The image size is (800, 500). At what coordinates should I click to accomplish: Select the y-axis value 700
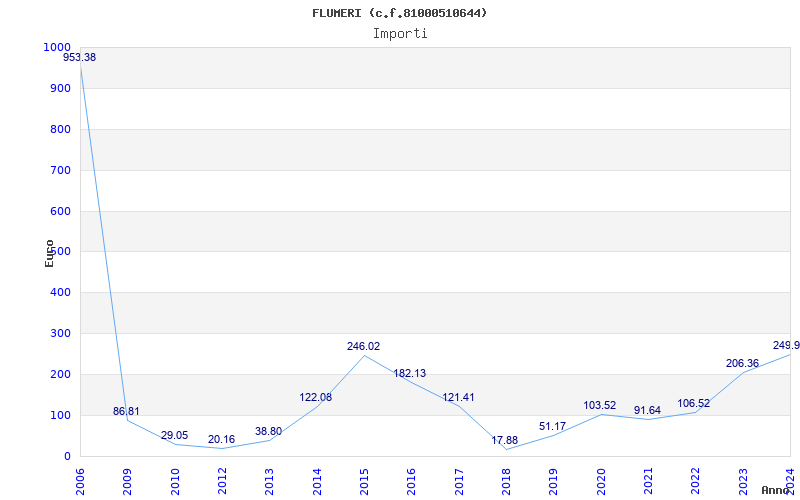[60, 170]
